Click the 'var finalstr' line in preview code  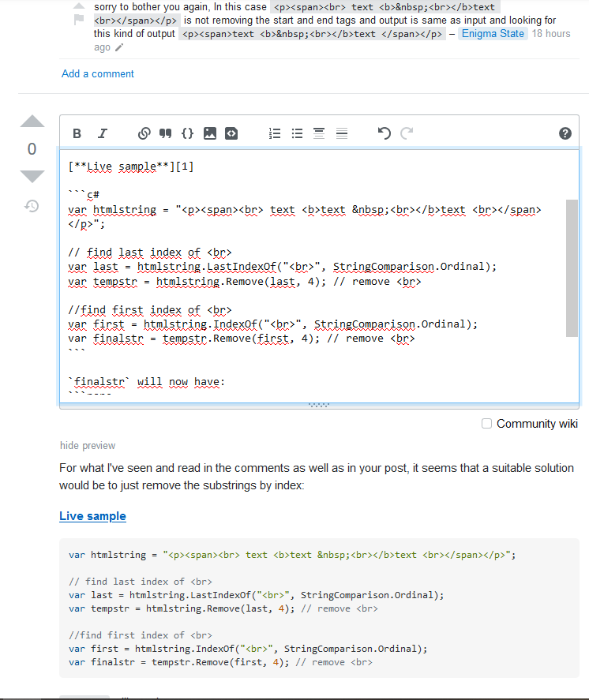pos(220,662)
